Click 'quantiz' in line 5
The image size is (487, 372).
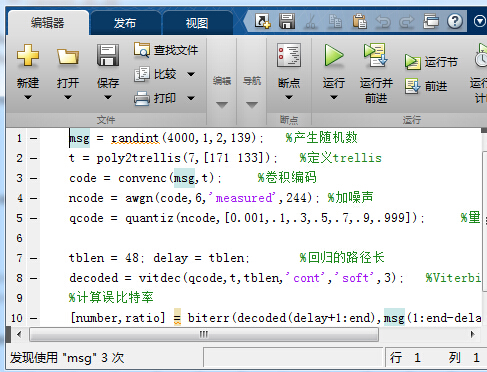coord(149,218)
